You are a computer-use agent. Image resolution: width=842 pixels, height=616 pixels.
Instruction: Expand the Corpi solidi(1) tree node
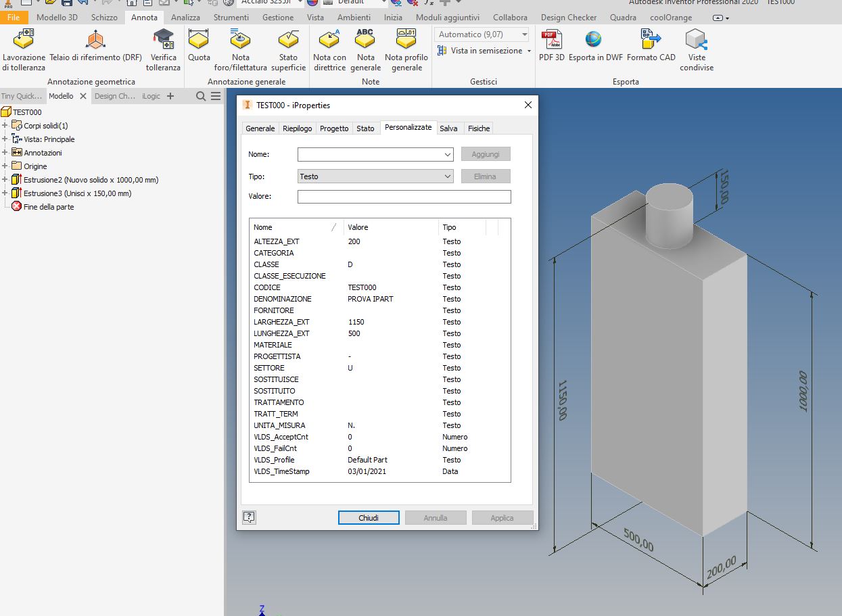[x=5, y=126]
